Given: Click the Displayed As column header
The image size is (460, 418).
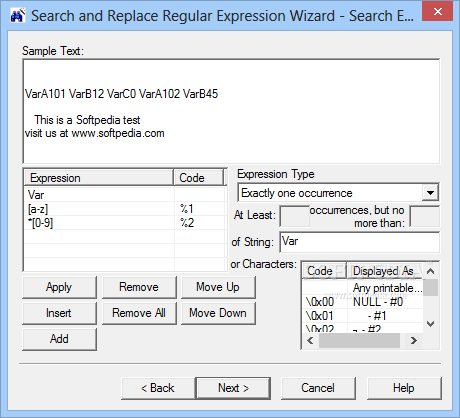Looking at the screenshot, I should pos(385,271).
